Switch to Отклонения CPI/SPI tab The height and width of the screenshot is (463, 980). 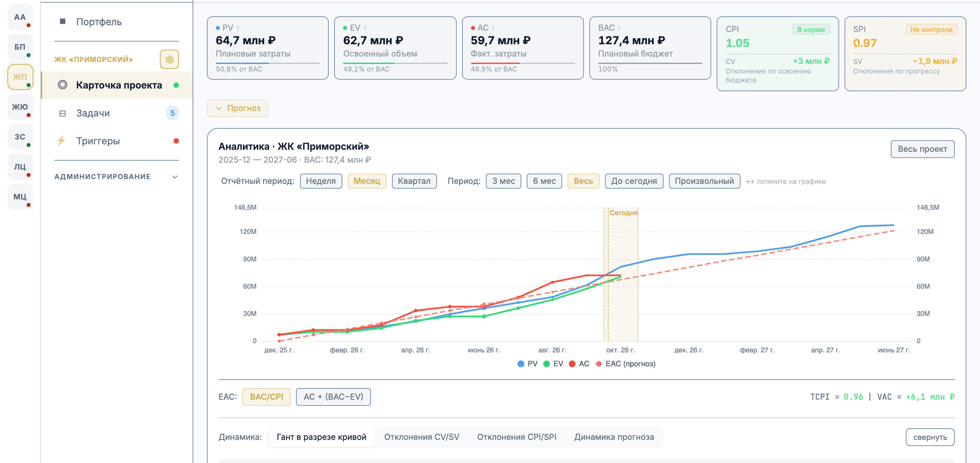coord(517,437)
